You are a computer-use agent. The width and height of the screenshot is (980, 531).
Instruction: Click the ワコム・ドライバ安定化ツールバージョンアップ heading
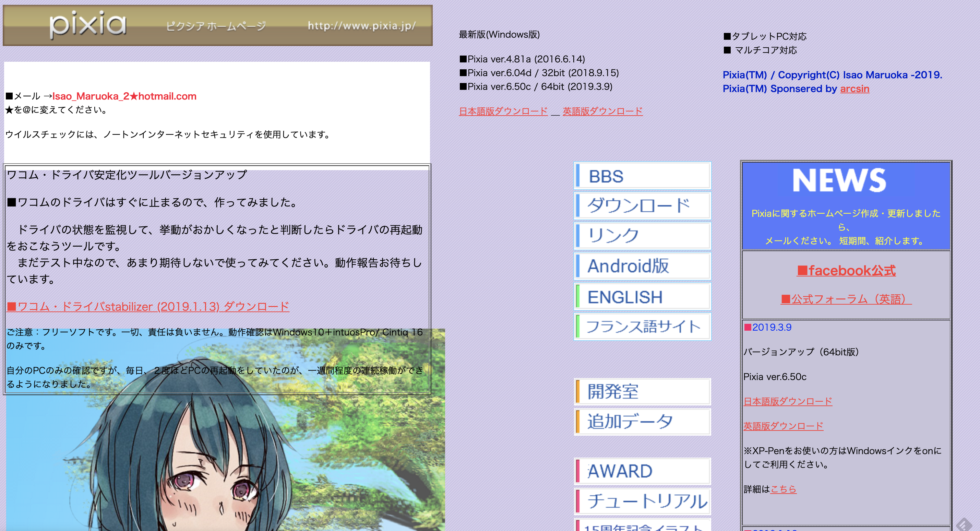pyautogui.click(x=127, y=175)
